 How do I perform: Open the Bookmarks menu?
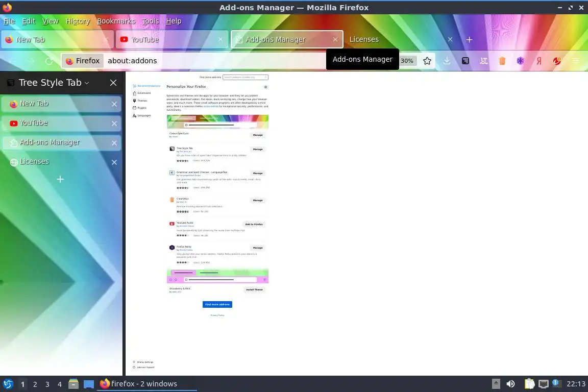pyautogui.click(x=116, y=21)
